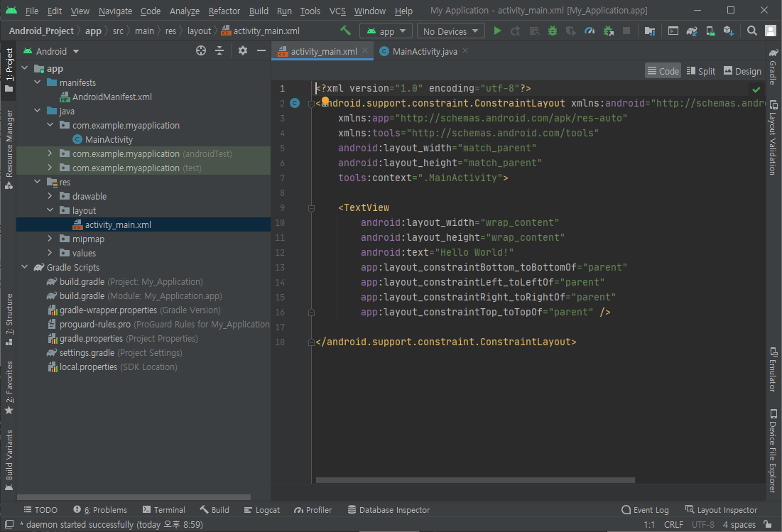Expand the drawable folder

click(x=50, y=196)
